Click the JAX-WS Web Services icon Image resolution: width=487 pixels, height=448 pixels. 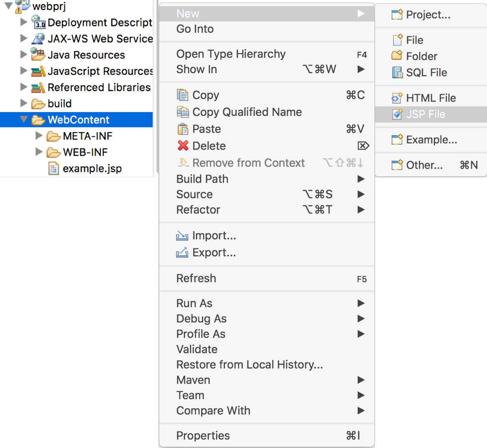click(x=38, y=38)
